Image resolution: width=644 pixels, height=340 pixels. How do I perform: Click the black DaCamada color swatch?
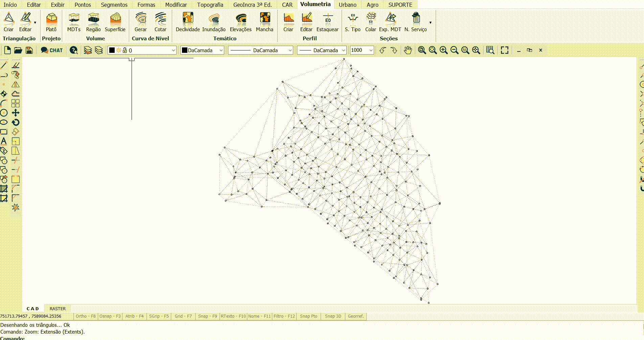(x=185, y=50)
